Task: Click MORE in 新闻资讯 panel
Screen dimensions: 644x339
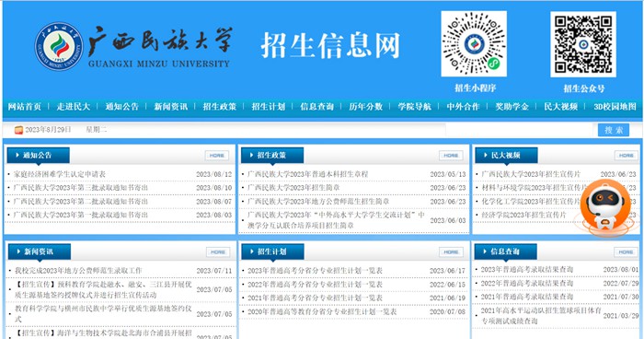Action: coord(218,252)
